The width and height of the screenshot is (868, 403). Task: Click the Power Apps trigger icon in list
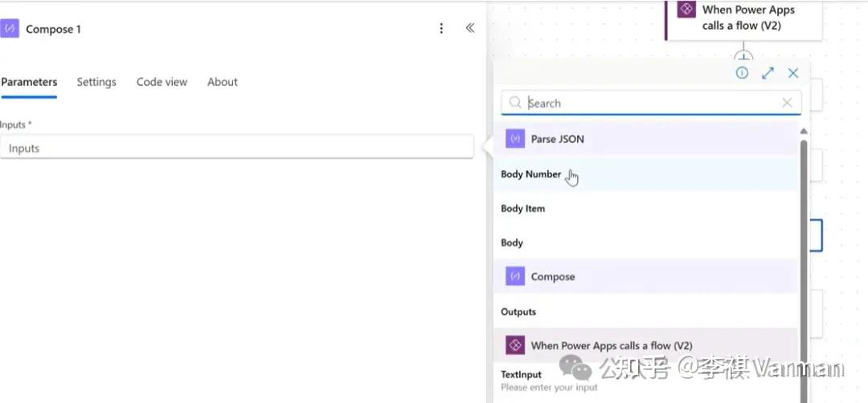[x=515, y=345]
